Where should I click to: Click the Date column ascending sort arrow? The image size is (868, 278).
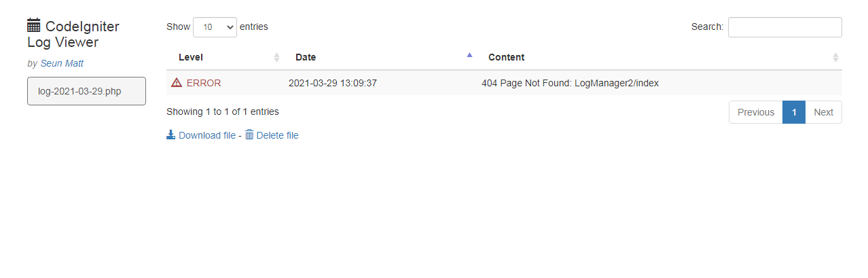469,56
